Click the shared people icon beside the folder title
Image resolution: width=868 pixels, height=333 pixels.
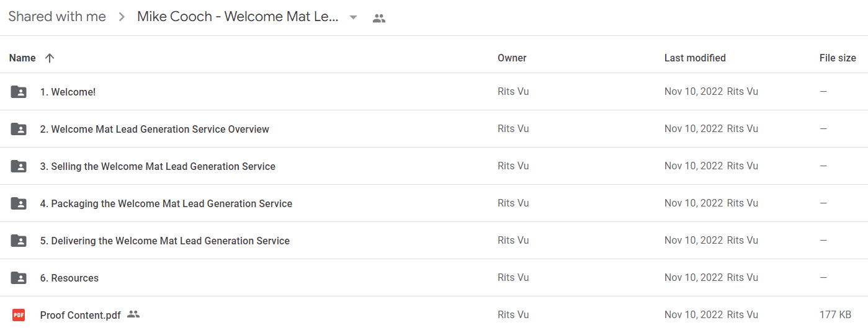click(x=378, y=18)
